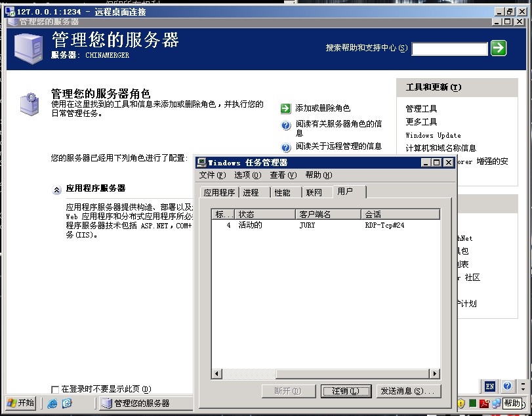532x416 pixels.
Task: Open the 阅读有关服务器角色的信息 link
Action: 338,128
